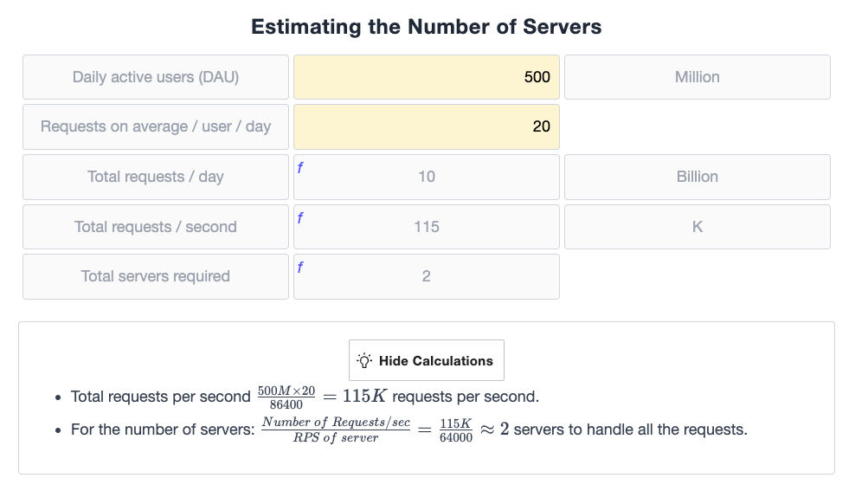868x491 pixels.
Task: Click the requests per user input showing 20
Action: coord(427,127)
